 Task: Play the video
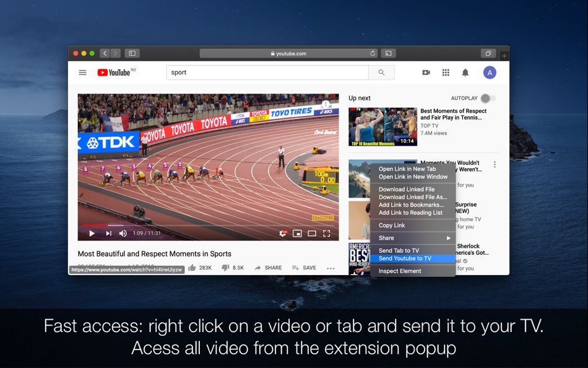pyautogui.click(x=92, y=234)
